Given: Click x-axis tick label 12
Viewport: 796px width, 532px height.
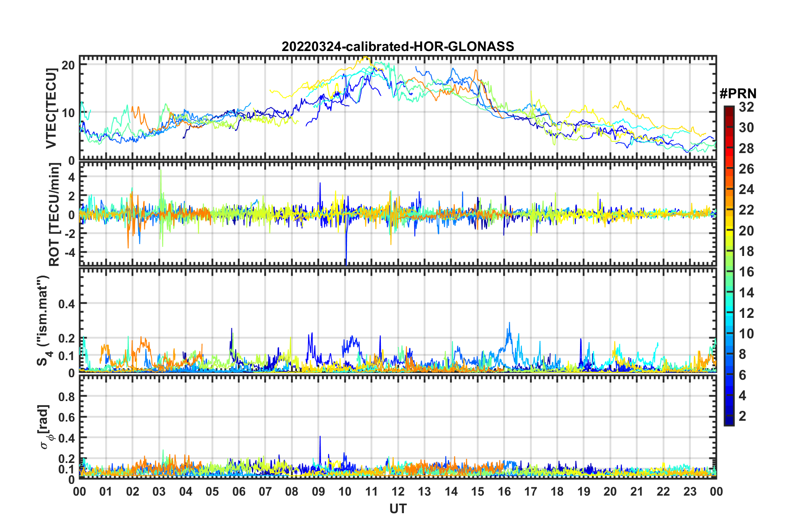Looking at the screenshot, I should pyautogui.click(x=398, y=491).
